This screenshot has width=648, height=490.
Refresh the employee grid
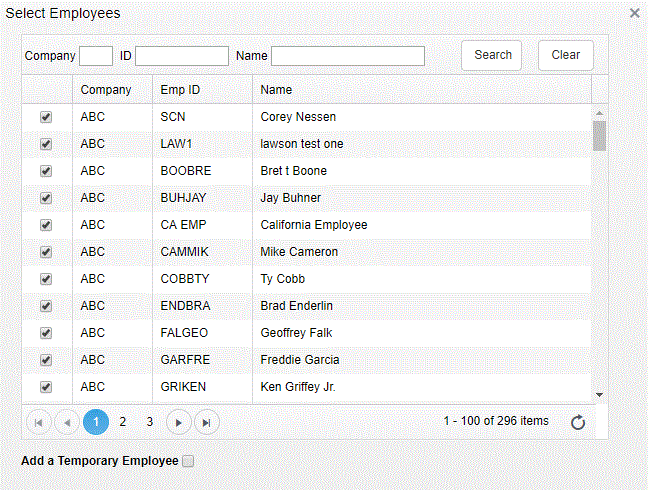pos(578,422)
